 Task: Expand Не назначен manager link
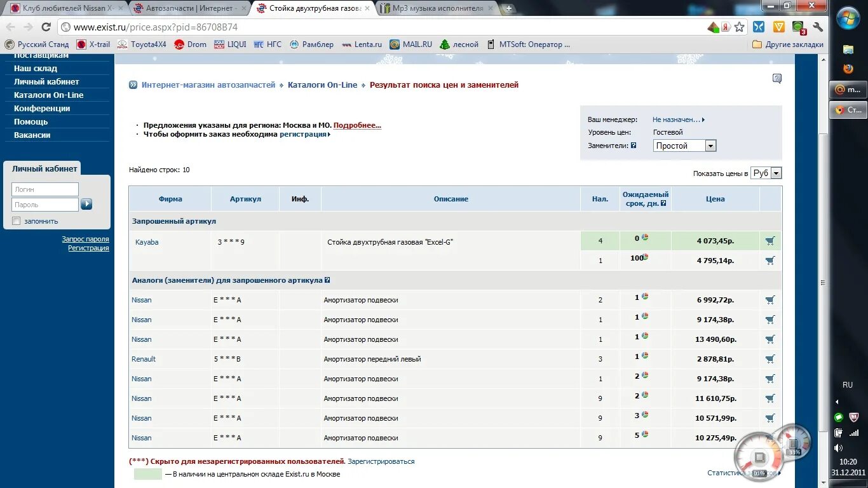pyautogui.click(x=679, y=119)
